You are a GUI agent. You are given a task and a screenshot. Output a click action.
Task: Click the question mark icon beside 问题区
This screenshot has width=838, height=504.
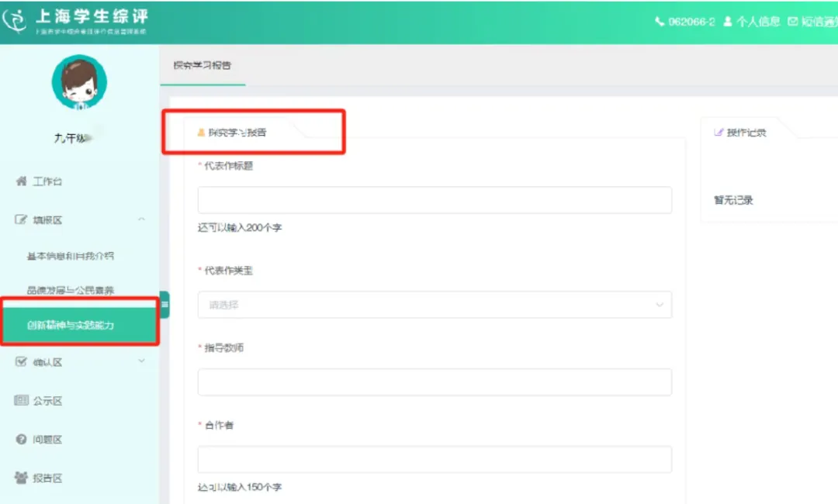[21, 439]
